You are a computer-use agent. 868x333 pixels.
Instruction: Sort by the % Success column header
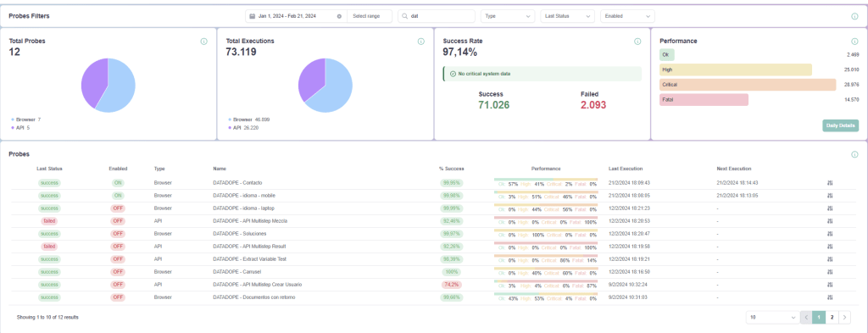452,169
